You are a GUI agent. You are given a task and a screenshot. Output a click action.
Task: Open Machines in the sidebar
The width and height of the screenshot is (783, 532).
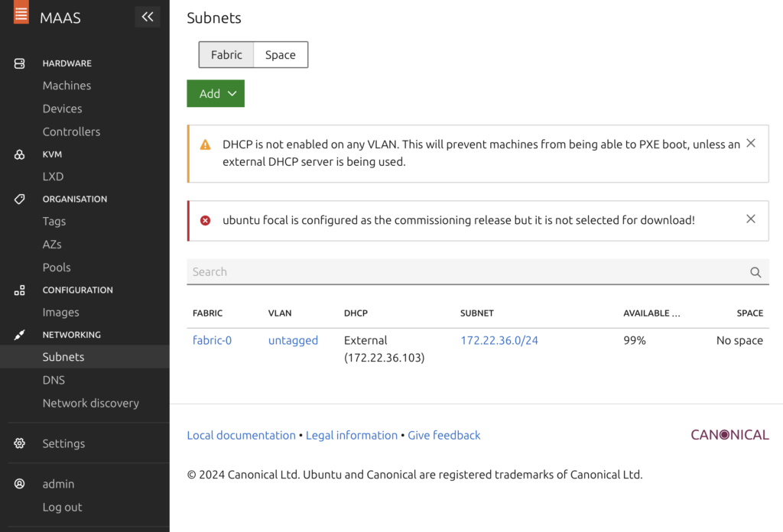tap(67, 86)
